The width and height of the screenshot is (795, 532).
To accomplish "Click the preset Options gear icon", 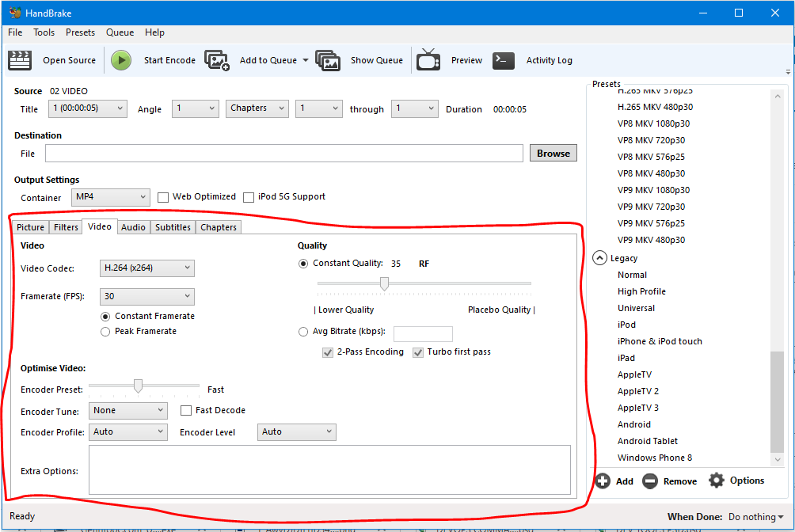I will pyautogui.click(x=717, y=481).
